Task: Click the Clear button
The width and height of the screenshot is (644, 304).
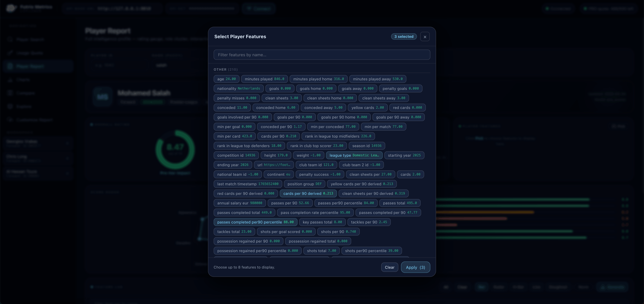Action: coord(389,267)
